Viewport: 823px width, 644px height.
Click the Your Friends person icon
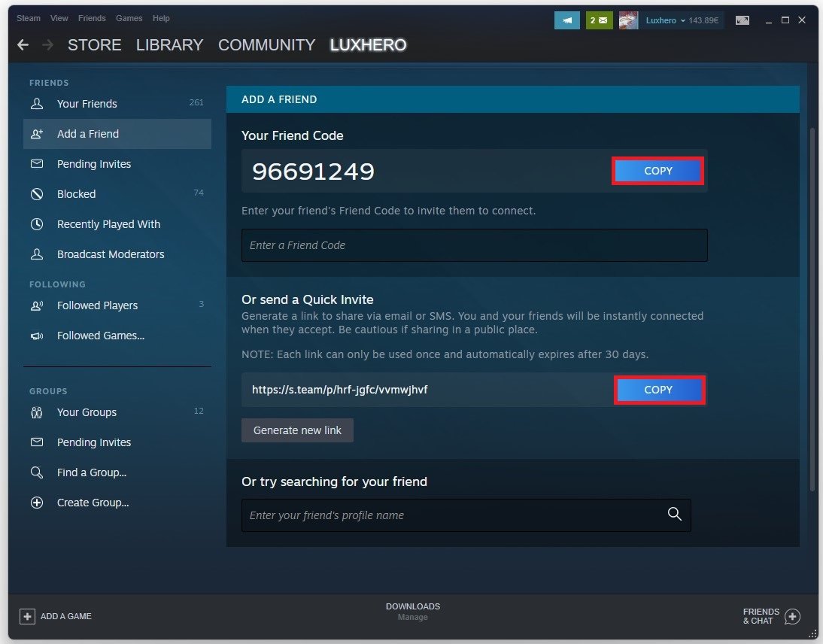pyautogui.click(x=37, y=103)
